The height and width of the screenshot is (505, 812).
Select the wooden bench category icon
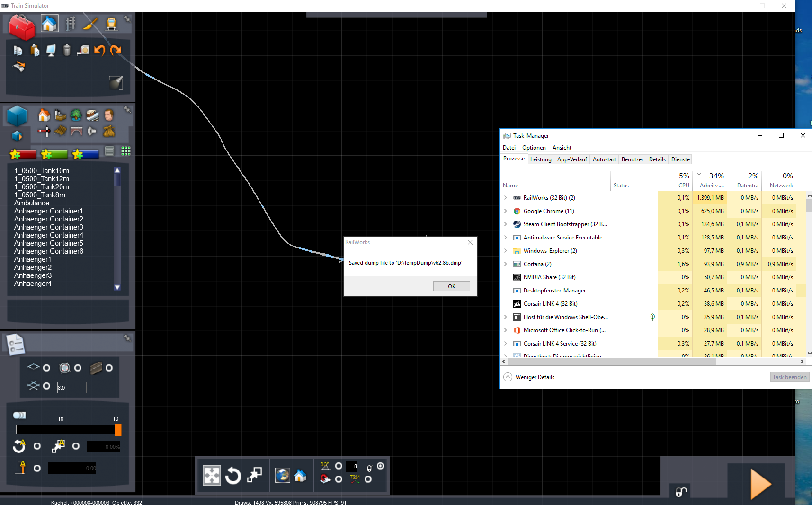(x=60, y=131)
